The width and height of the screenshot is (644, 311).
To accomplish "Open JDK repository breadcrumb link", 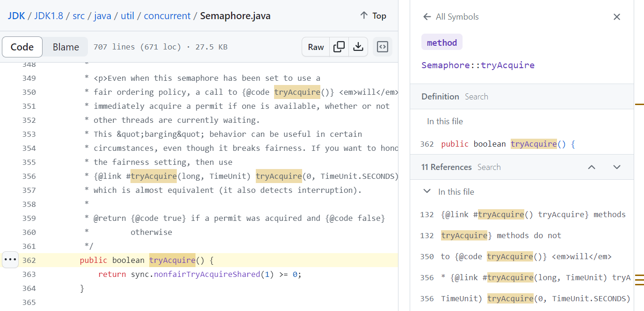I will click(x=16, y=16).
